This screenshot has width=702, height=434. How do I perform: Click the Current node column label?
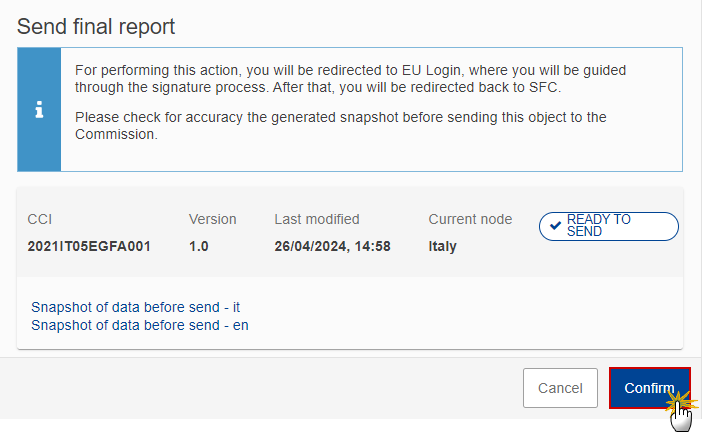[x=470, y=219]
